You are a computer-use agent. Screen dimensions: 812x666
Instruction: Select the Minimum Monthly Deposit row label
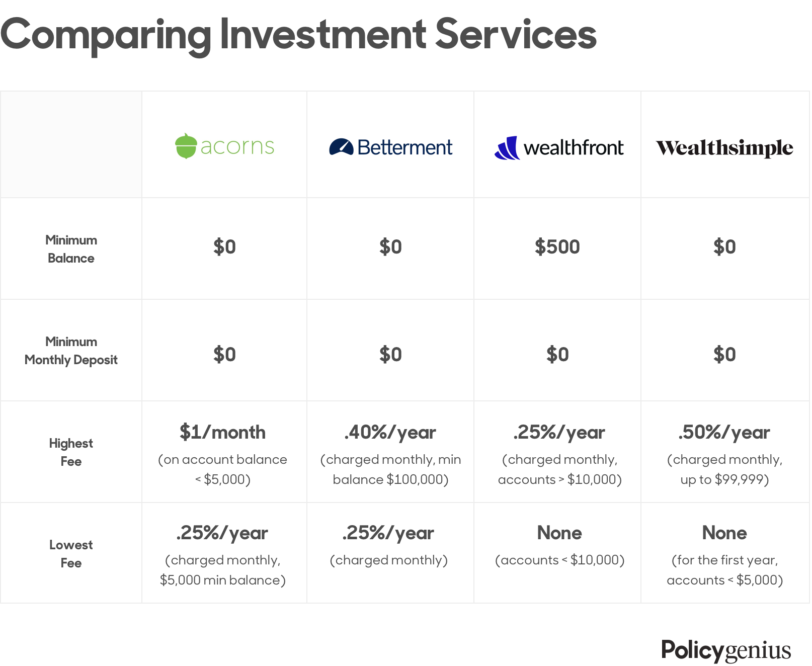tap(71, 351)
